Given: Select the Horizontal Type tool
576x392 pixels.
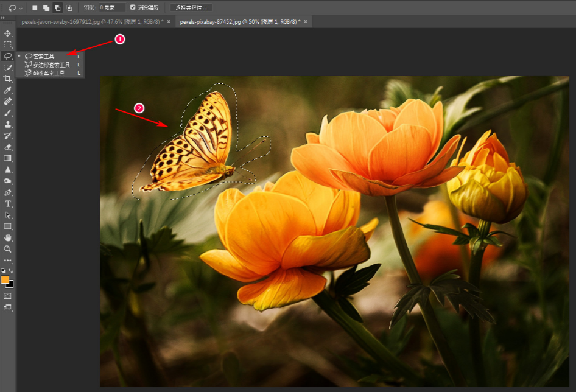Looking at the screenshot, I should pos(7,203).
